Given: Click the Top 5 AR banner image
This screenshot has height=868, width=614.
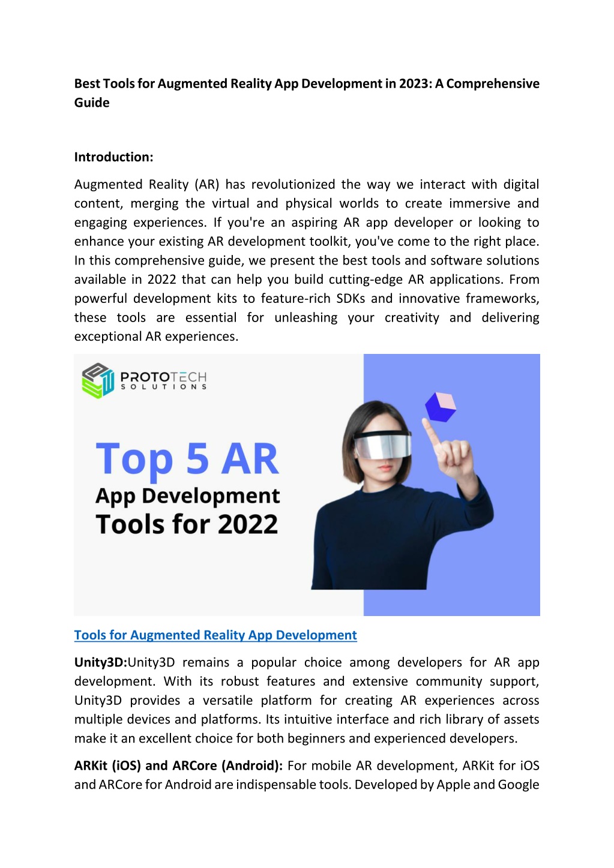Looking at the screenshot, I should (307, 485).
